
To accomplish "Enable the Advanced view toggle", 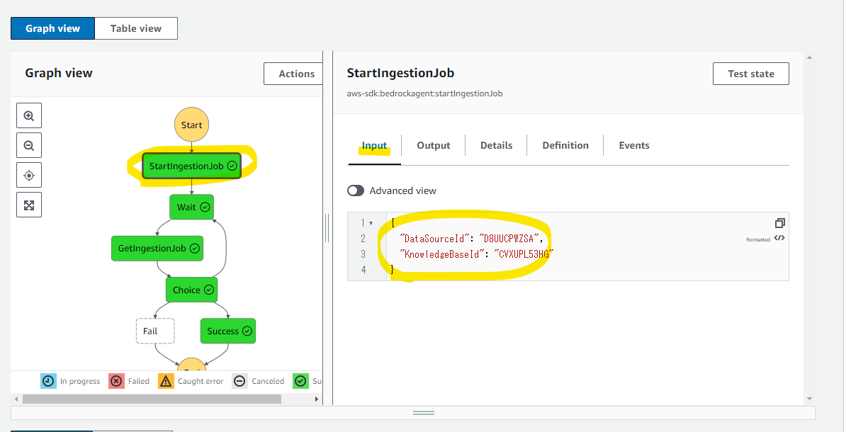I will (x=356, y=191).
